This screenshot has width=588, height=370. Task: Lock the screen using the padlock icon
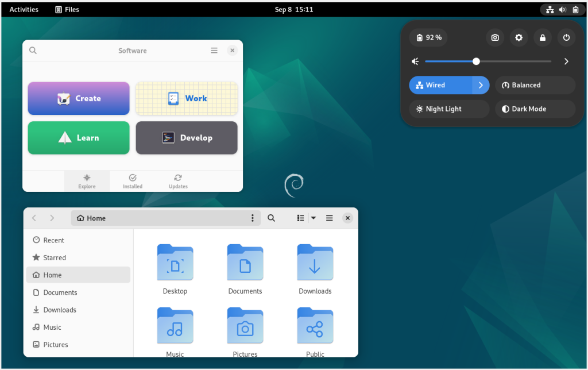coord(543,37)
